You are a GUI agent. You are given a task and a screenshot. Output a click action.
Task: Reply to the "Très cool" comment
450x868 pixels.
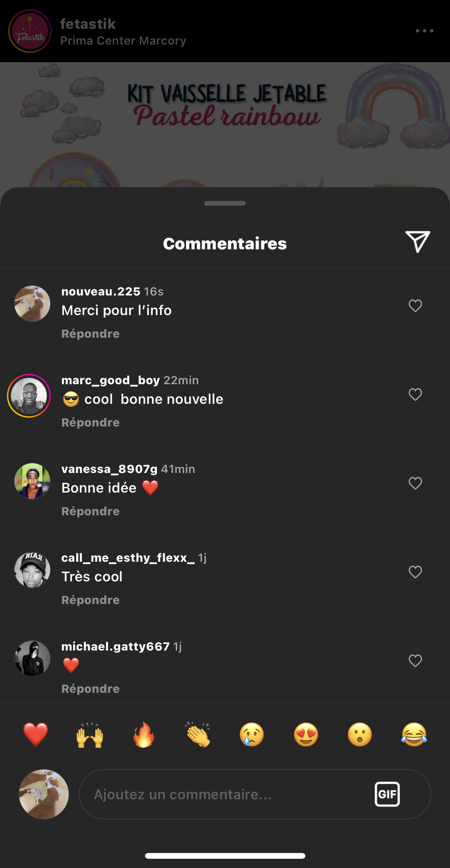tap(90, 600)
